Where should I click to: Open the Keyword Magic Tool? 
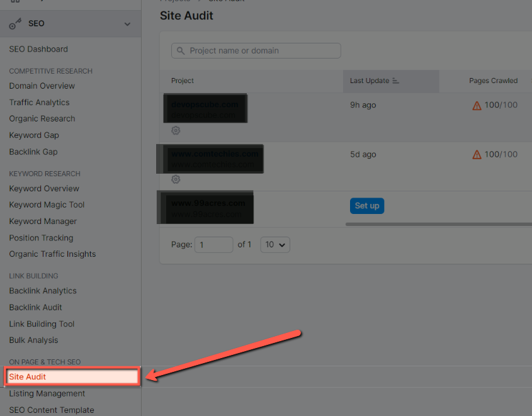coord(48,205)
